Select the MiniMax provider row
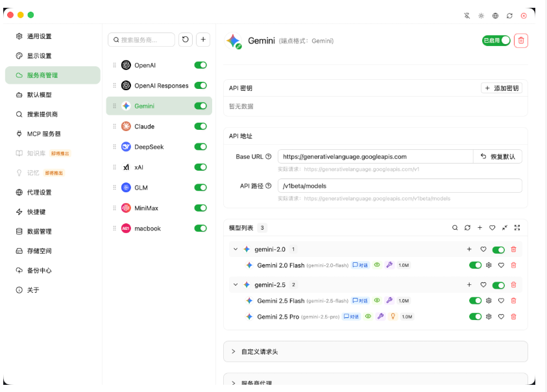Screen dimensions: 547x392 (159, 208)
